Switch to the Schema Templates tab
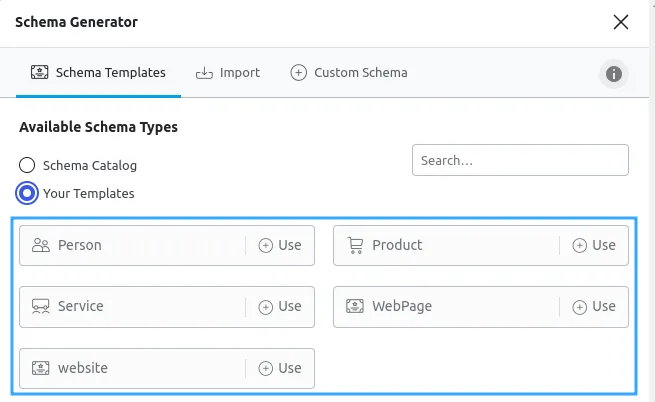The height and width of the screenshot is (402, 655). point(98,73)
